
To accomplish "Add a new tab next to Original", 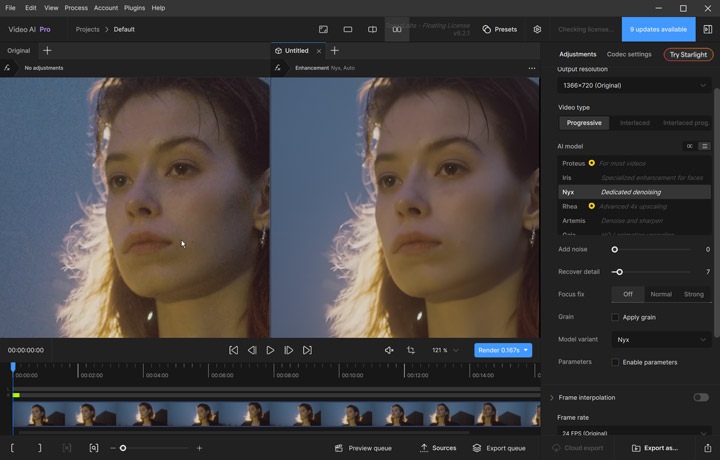I will tap(47, 50).
